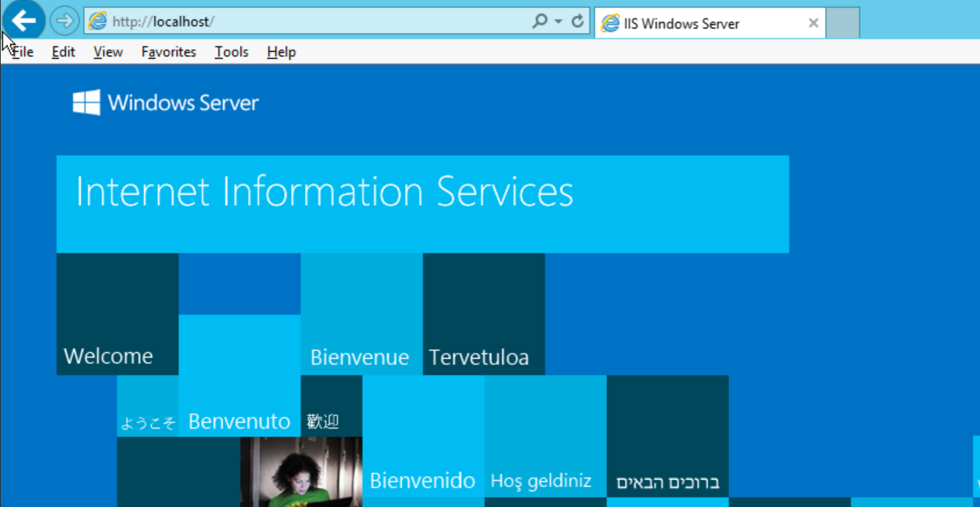Click the ברוכים הבאים tile
Image resolution: width=980 pixels, height=507 pixels.
[x=668, y=436]
